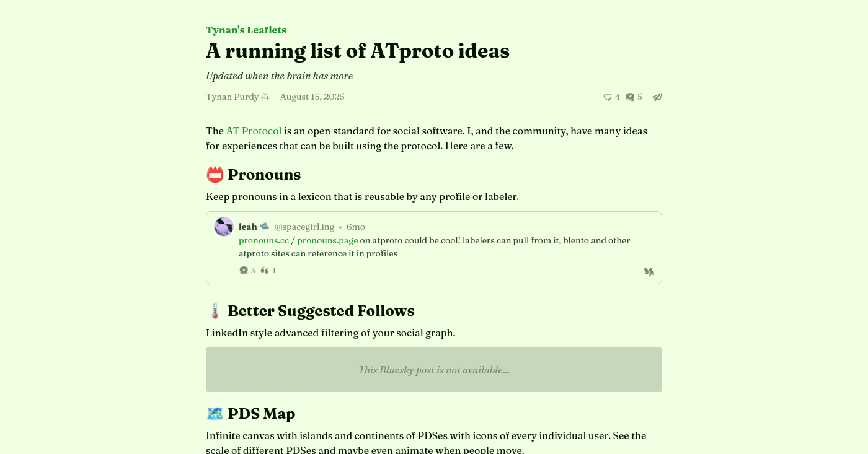Follow the AT Protocol link
Screen dimensions: 868x454
point(254,131)
